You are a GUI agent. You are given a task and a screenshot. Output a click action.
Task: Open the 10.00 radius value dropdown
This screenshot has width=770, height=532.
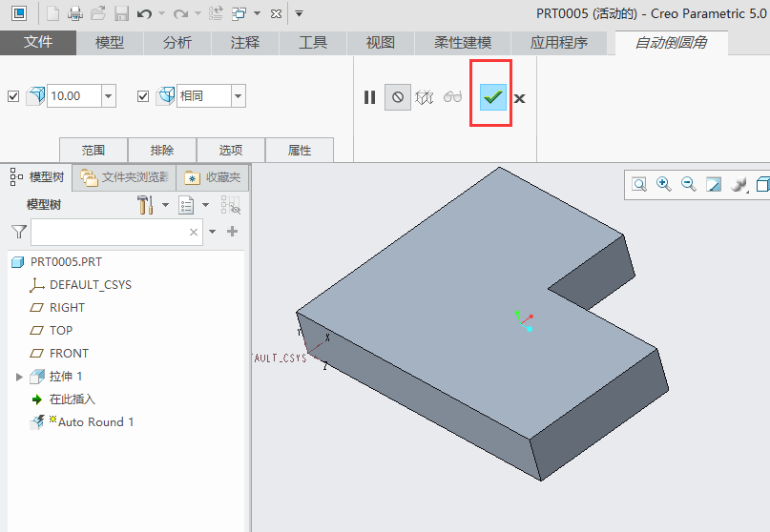108,96
